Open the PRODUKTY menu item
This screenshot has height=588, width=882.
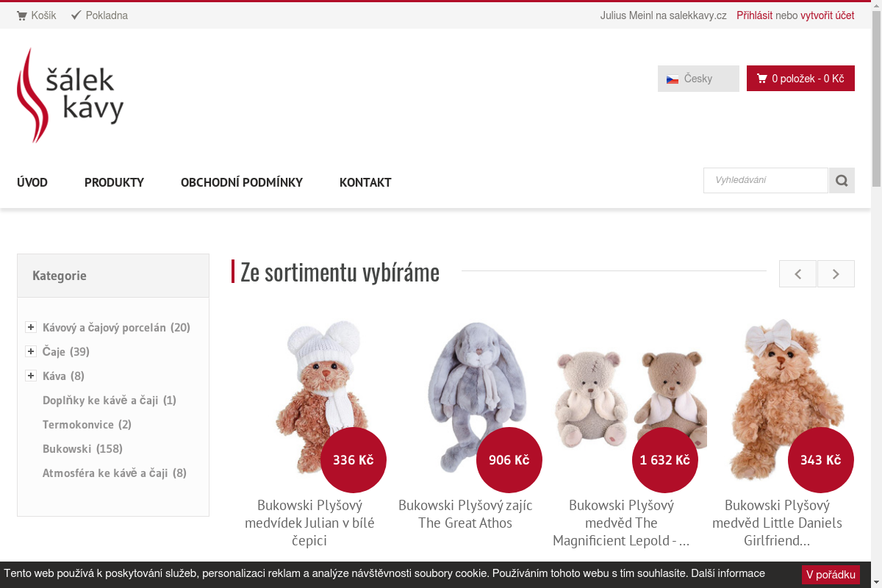tap(114, 182)
